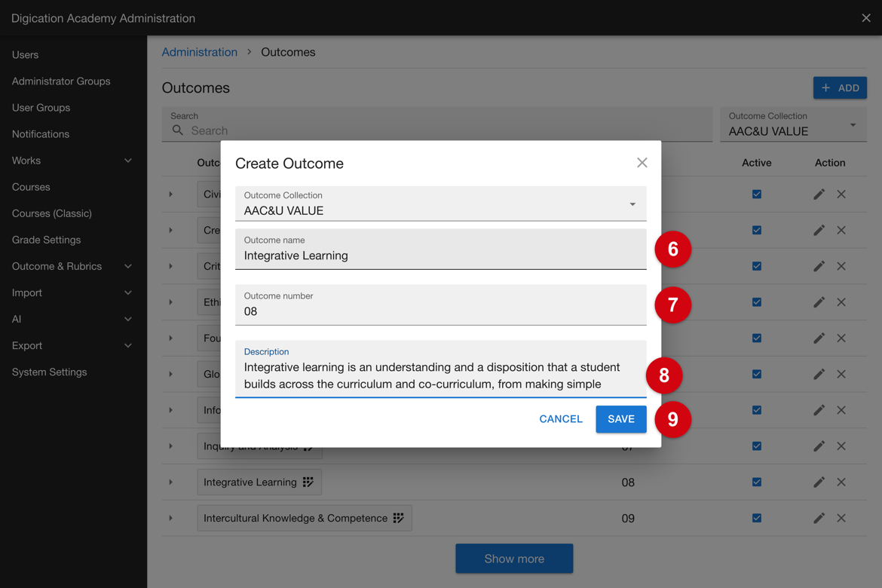Click the Outcome number field
This screenshot has height=588, width=882.
tap(440, 305)
